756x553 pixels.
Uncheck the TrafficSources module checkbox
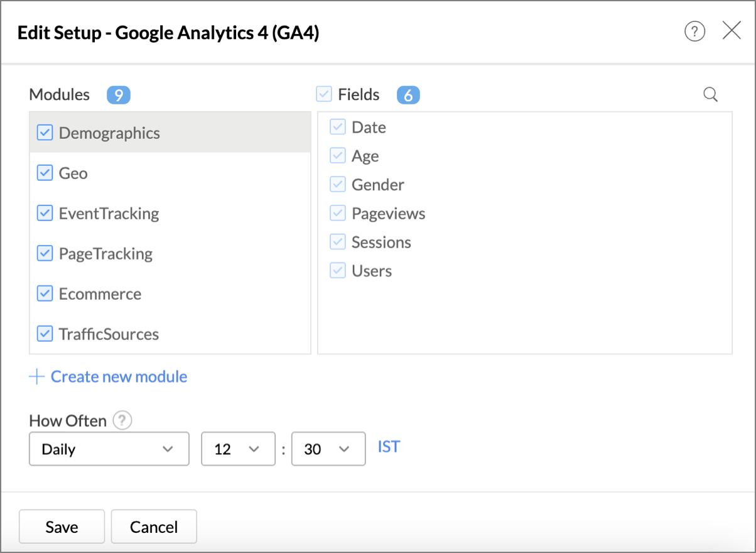pyautogui.click(x=45, y=334)
